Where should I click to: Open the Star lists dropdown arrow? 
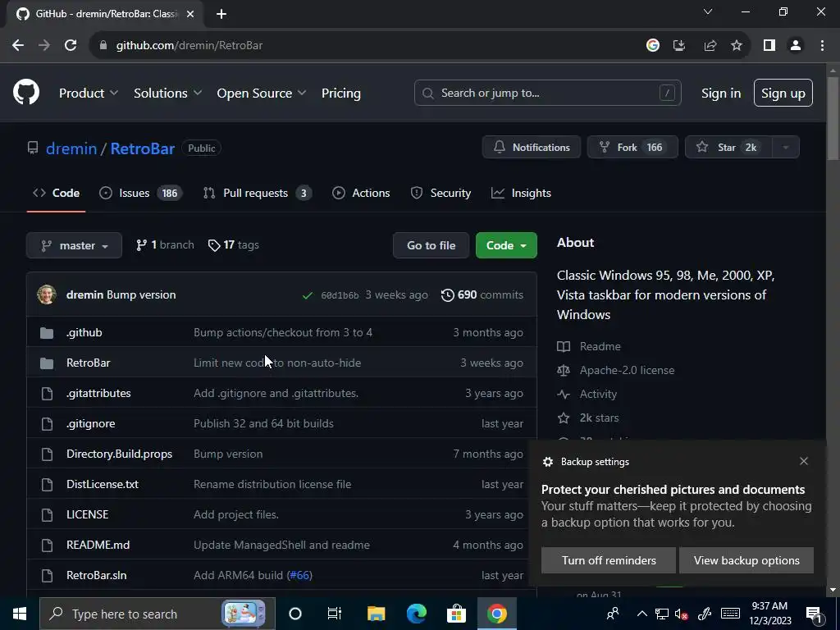(786, 148)
